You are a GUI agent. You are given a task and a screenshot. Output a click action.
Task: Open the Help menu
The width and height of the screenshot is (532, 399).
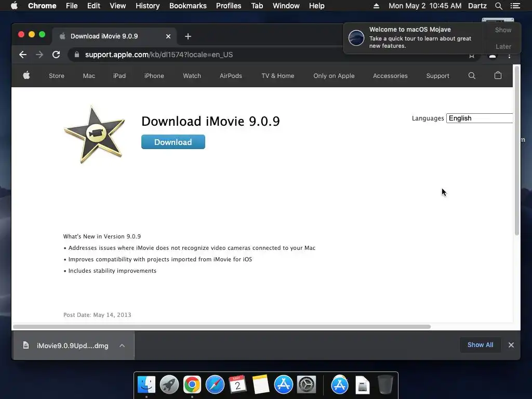[x=316, y=6]
